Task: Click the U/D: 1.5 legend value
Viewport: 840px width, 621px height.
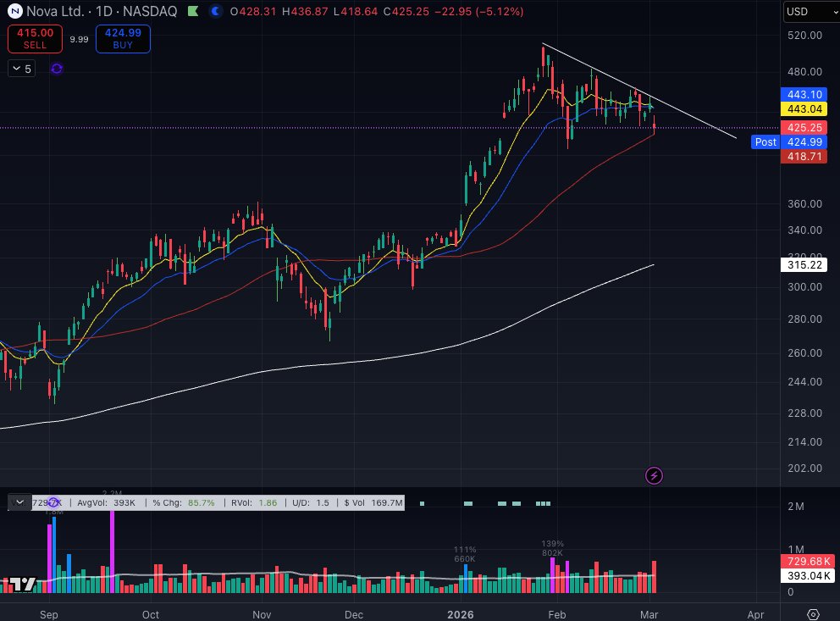Action: coord(311,502)
